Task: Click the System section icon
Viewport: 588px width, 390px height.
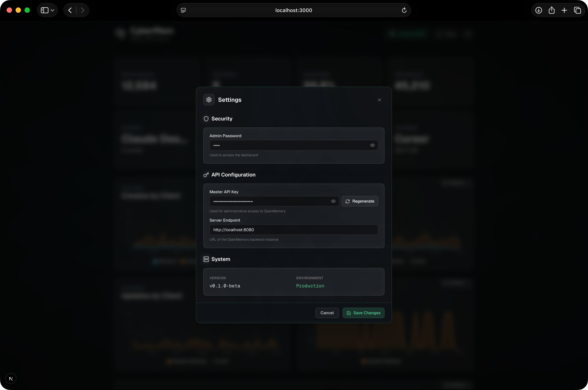Action: (206, 259)
